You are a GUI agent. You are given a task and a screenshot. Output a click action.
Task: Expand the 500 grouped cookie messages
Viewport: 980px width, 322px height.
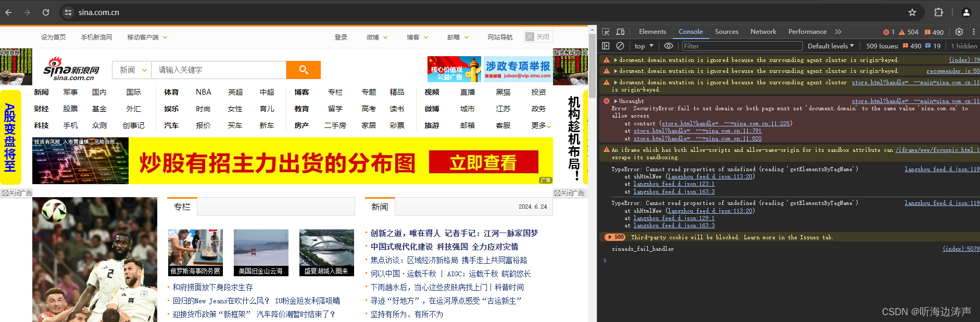click(614, 237)
